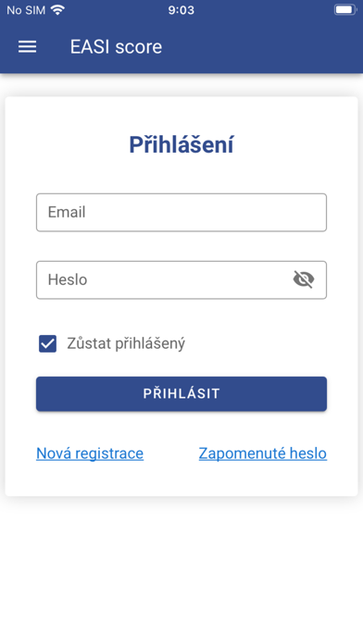Viewport: 363px width, 644px height.
Task: Focus the Heslo password field
Action: click(181, 279)
